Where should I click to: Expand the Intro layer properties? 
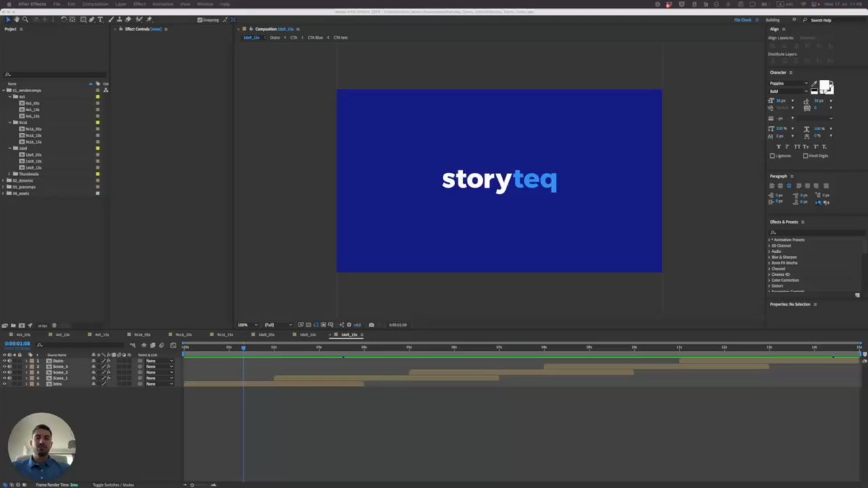26,384
